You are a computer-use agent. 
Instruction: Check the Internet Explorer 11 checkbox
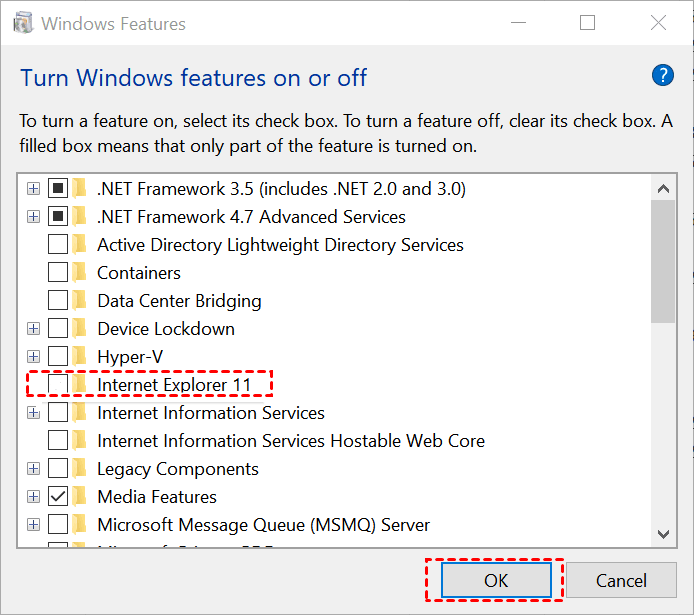tap(58, 385)
